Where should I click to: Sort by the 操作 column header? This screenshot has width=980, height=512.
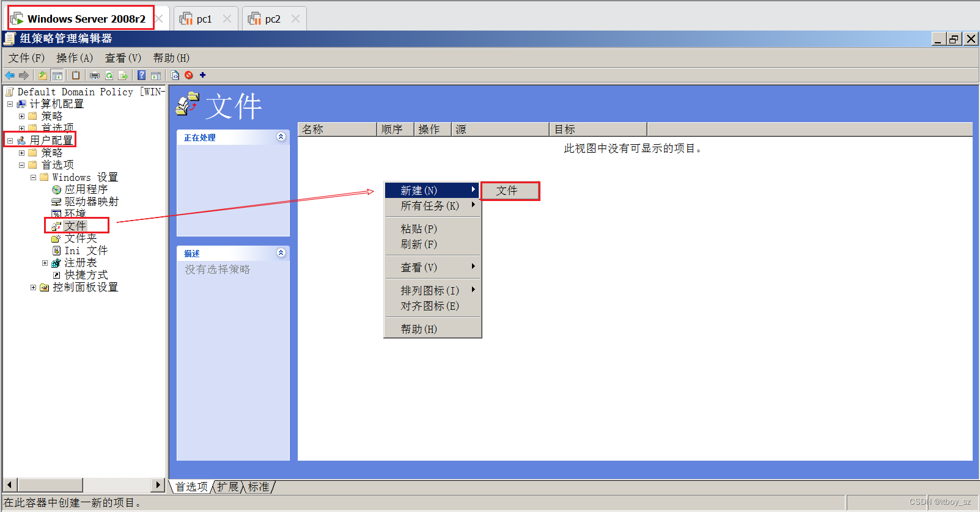[x=433, y=130]
